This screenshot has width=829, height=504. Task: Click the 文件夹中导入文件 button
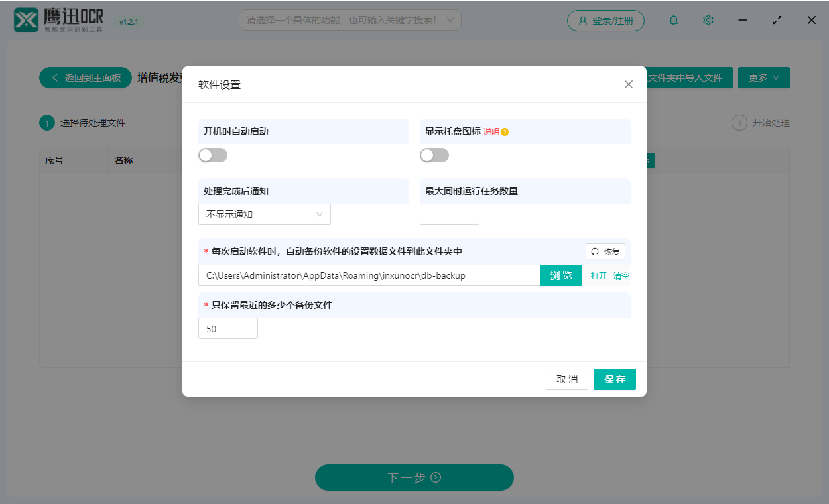688,78
